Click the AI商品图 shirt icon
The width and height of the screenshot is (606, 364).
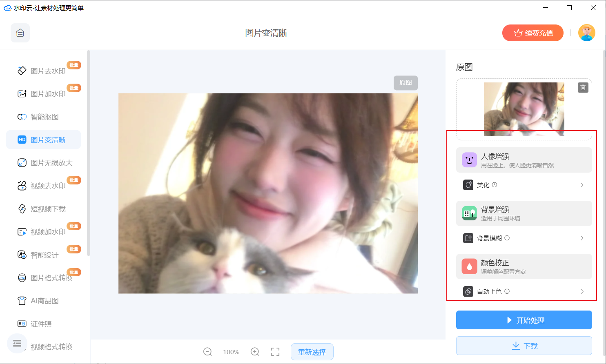(22, 301)
